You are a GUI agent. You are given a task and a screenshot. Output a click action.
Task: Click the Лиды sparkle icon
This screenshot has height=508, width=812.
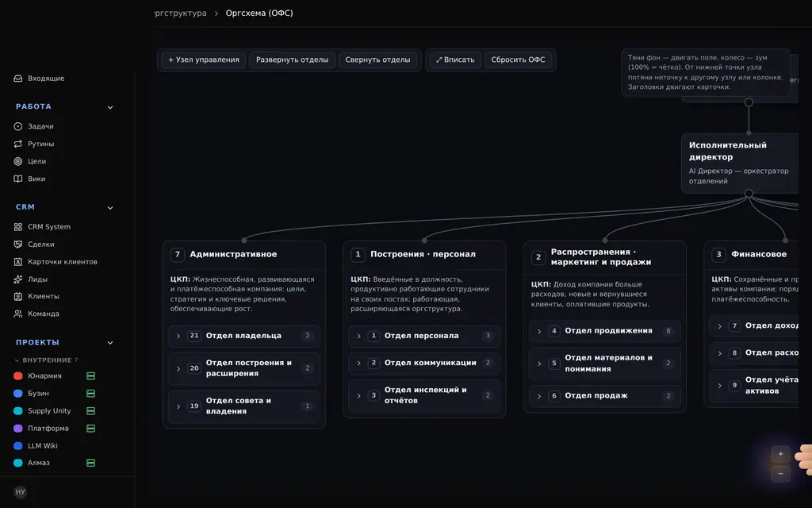(18, 279)
